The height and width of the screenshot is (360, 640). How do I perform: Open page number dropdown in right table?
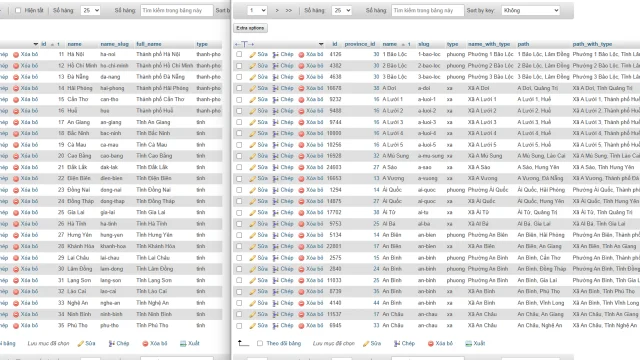click(257, 11)
